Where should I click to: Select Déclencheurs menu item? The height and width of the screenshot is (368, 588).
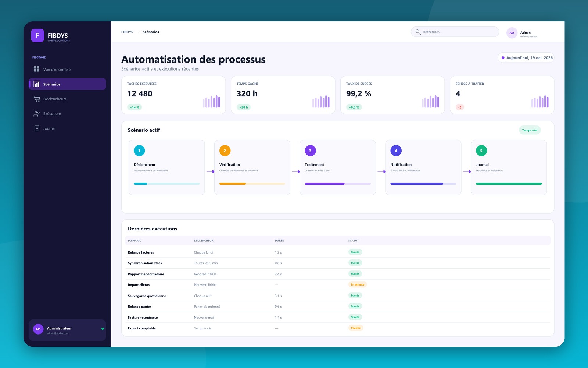click(x=67, y=99)
